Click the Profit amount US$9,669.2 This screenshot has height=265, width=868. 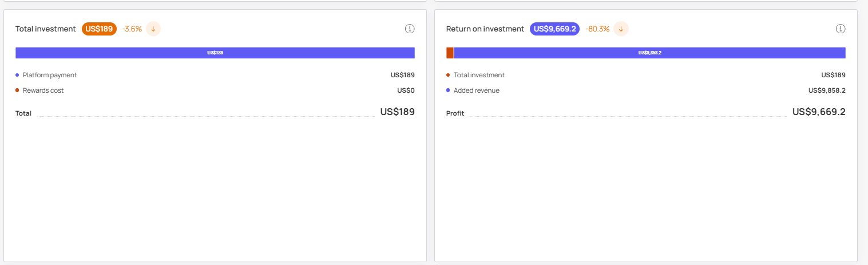point(819,112)
